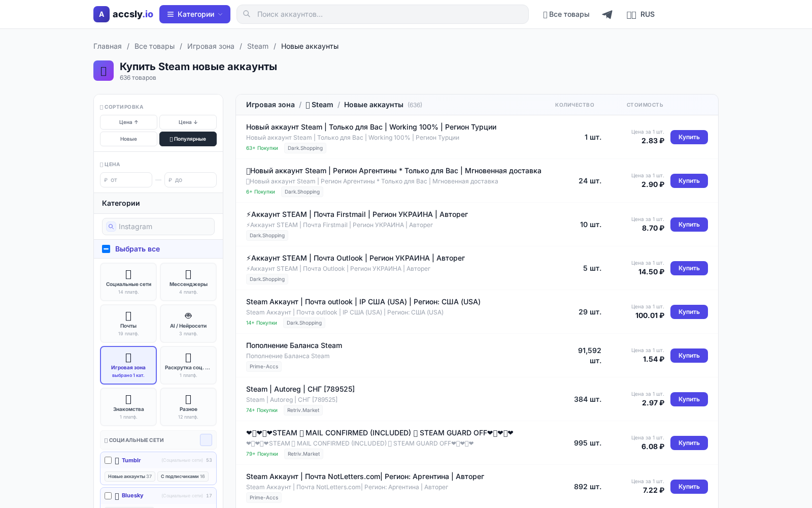Buy the Почта Outlook УКРАИНА account
Viewport: 812px width, 508px height.
689,268
